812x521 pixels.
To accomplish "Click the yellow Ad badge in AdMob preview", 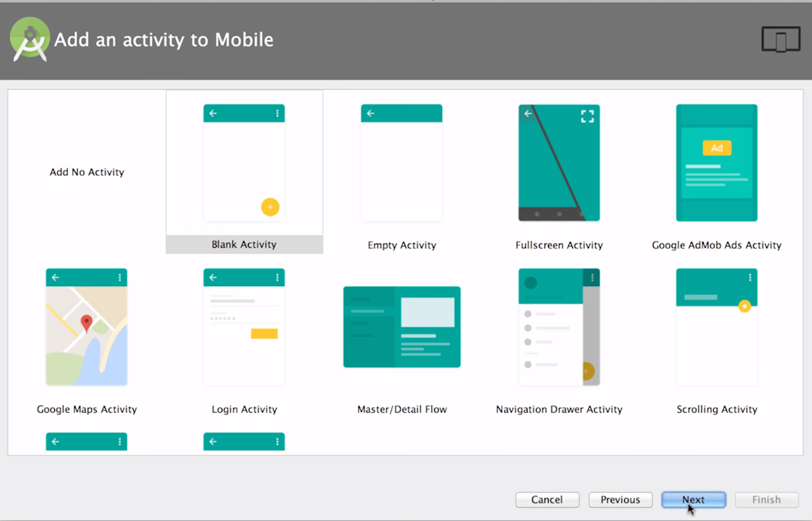I will point(717,148).
